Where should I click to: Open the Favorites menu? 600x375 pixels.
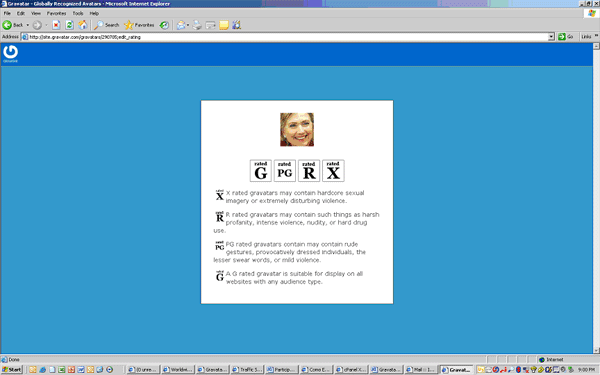[x=56, y=13]
